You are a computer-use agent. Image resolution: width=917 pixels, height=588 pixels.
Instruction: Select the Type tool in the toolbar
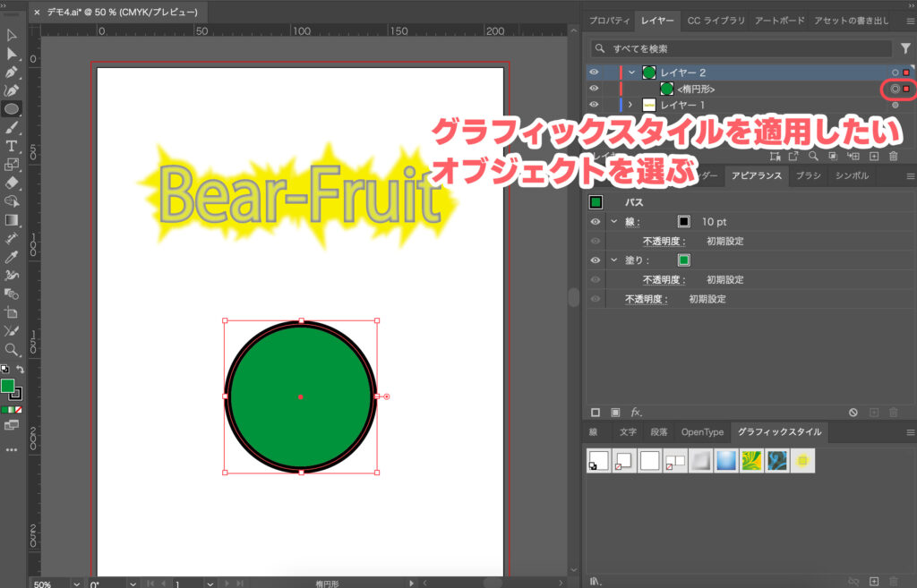pyautogui.click(x=12, y=146)
